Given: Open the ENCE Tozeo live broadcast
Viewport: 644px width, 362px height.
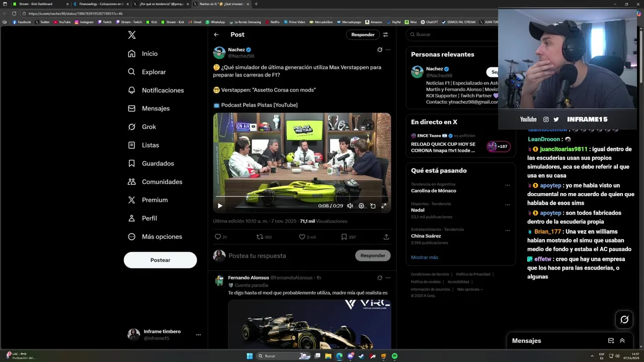Looking at the screenshot, I should [x=460, y=143].
